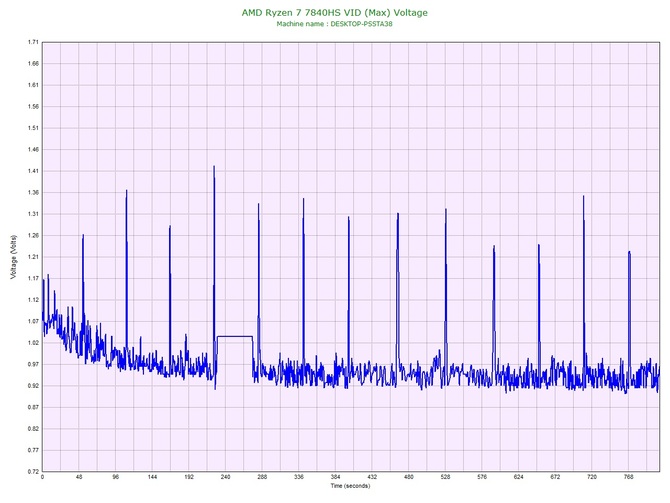The height and width of the screenshot is (503, 670).
Task: Select the 1.36 voltage tick label
Action: [33, 193]
